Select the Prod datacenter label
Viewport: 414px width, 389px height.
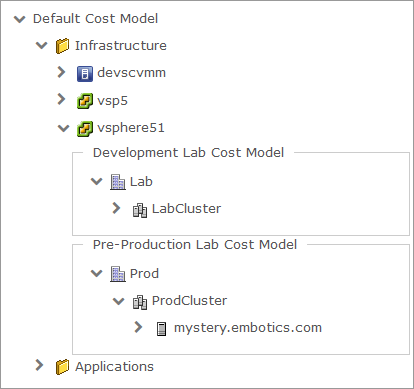144,274
